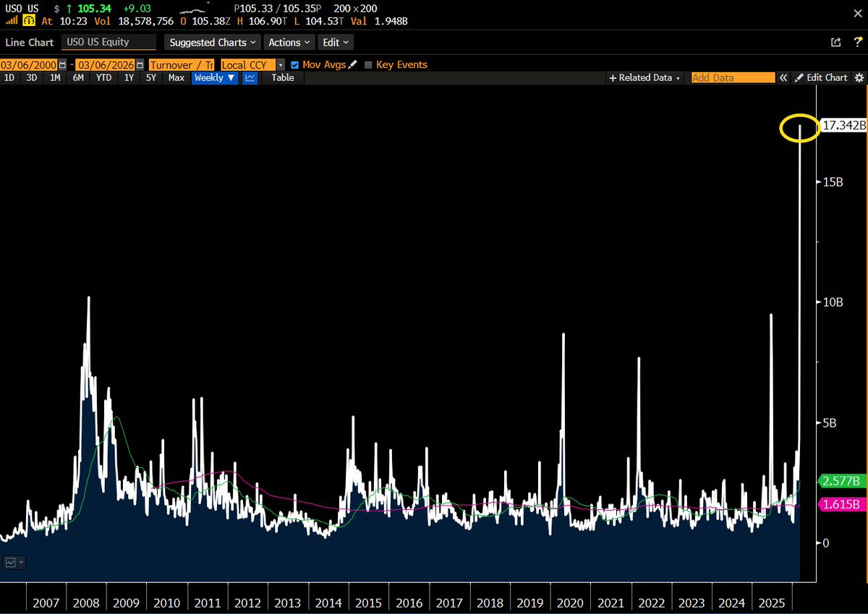Click the chart icon in the lower chart corner
Screen dimensions: 868x614
coord(11,562)
